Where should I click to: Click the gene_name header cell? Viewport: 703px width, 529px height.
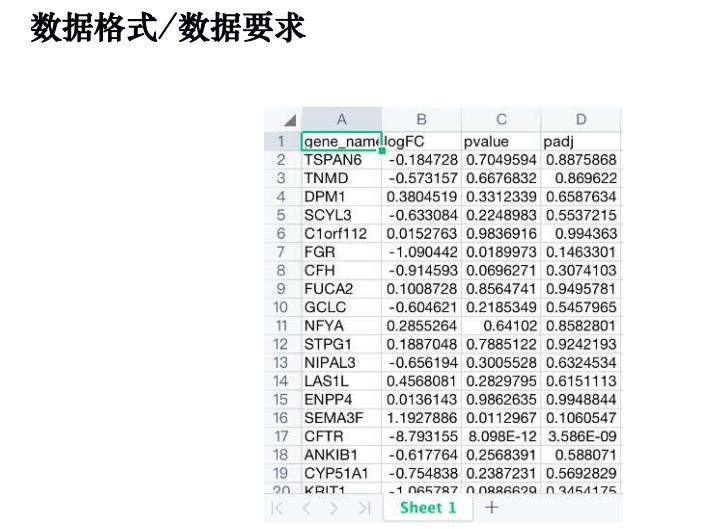342,141
